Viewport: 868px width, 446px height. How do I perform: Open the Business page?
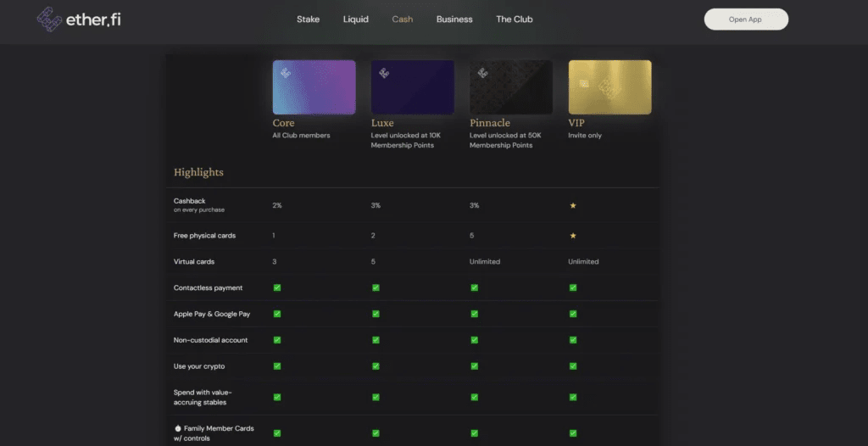pos(454,19)
